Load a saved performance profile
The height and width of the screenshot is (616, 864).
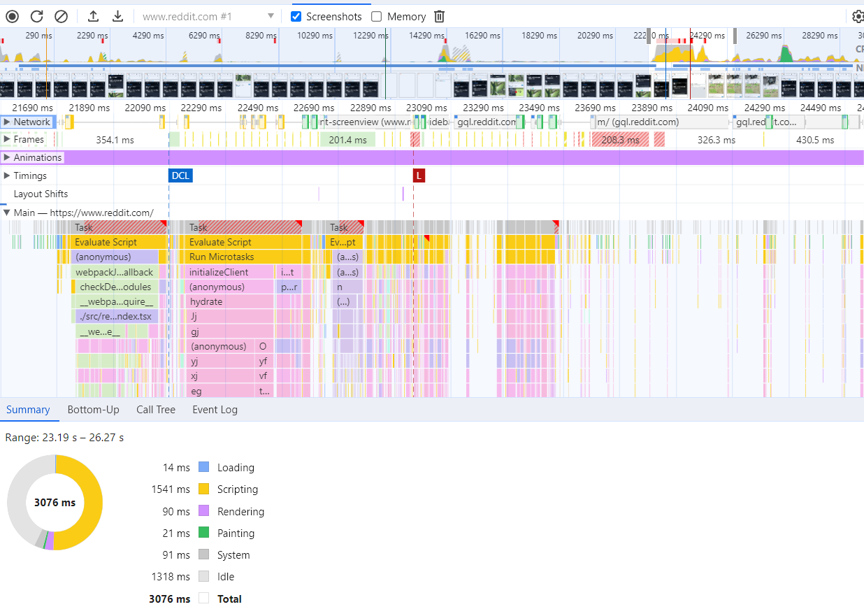[92, 15]
